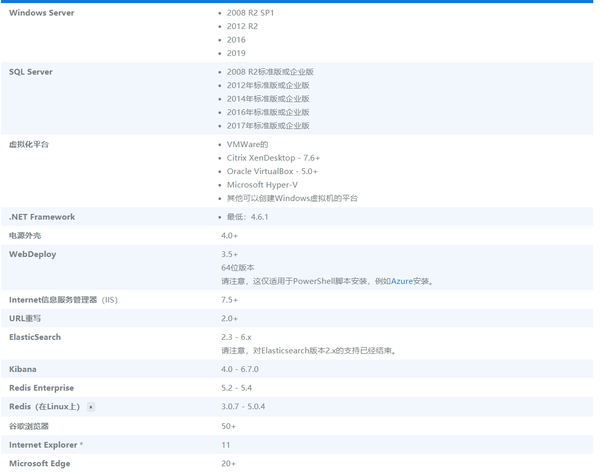This screenshot has height=473, width=600.
Task: Select the .NET Framework row heading
Action: [x=42, y=217]
